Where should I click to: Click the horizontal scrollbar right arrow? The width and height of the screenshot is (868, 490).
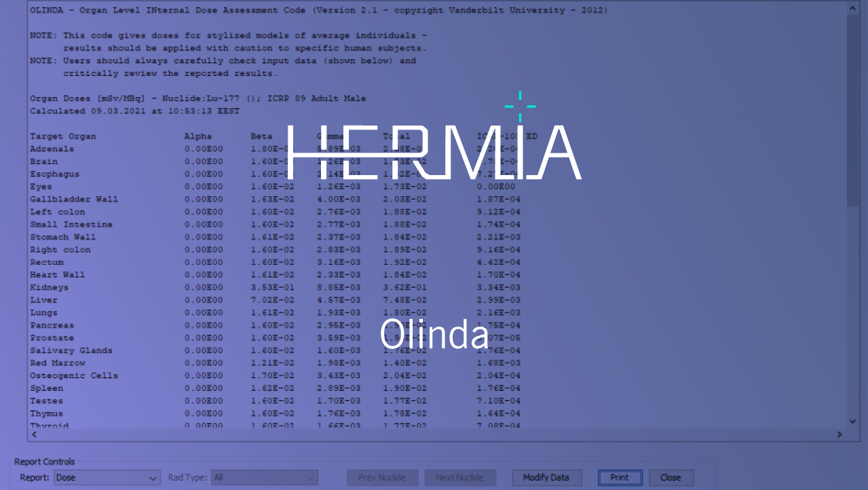pyautogui.click(x=839, y=434)
